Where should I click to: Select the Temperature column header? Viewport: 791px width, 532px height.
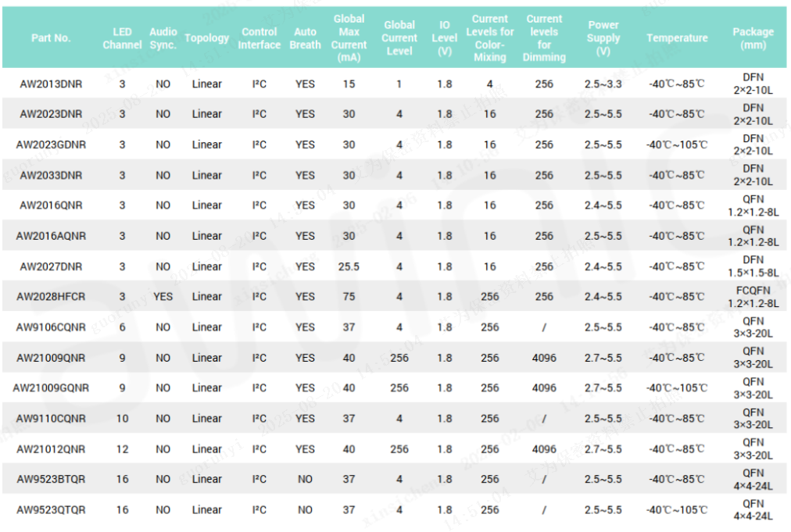pos(677,37)
